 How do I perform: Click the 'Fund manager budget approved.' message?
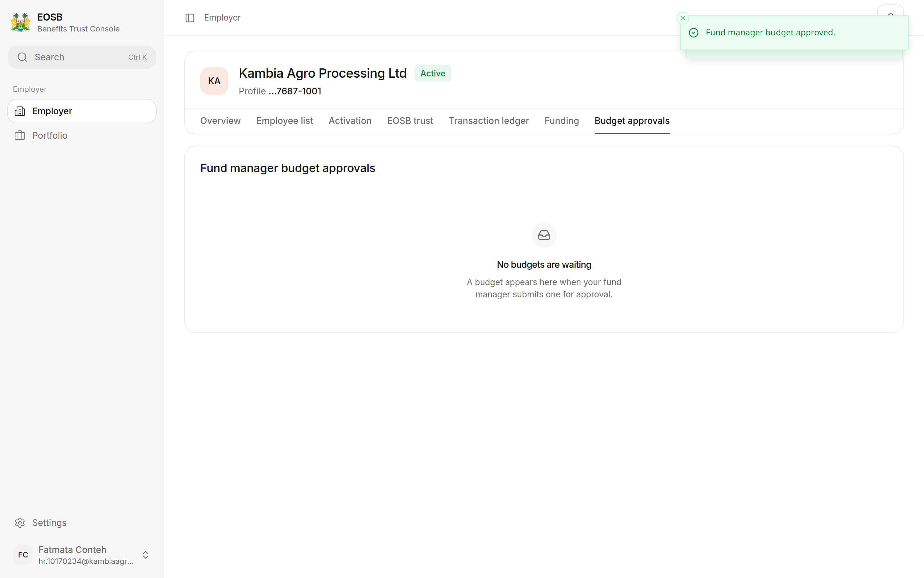click(770, 33)
